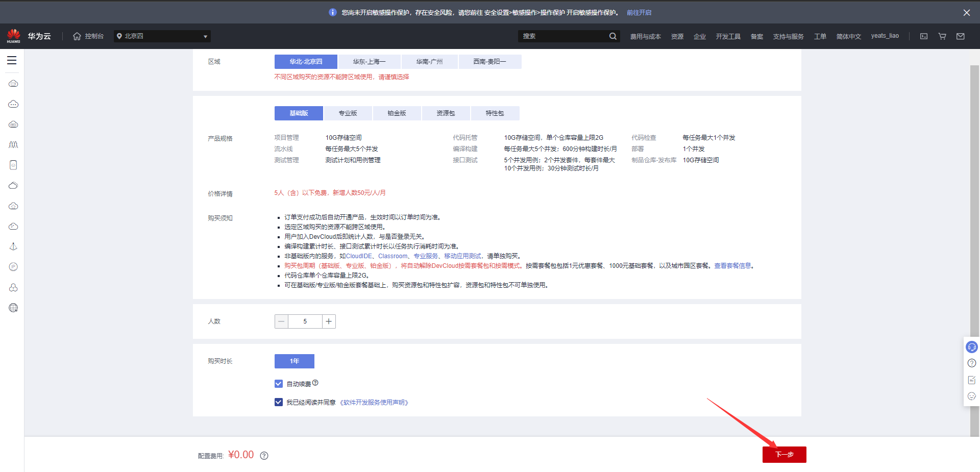This screenshot has height=472, width=980.
Task: Open the hamburger menu in the sidebar
Action: tap(12, 60)
